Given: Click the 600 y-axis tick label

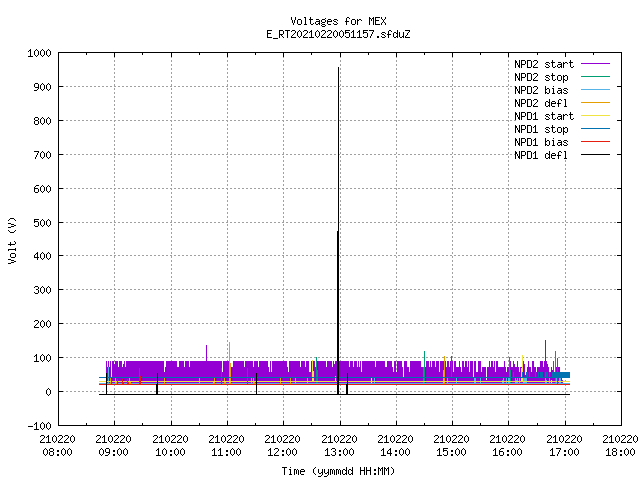Looking at the screenshot, I should (42, 189).
